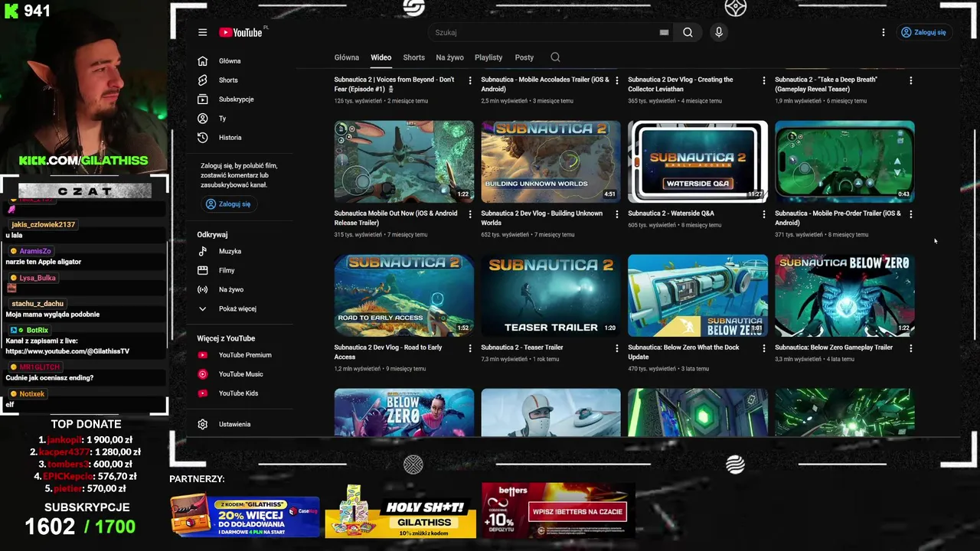Click the Zaloguj się button in header
The image size is (980, 551).
(923, 32)
